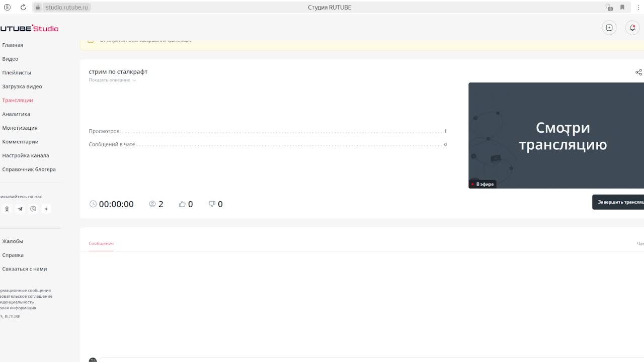Click the 'Студия RUTUBE' page title
Image resolution: width=644 pixels, height=362 pixels.
(330, 8)
